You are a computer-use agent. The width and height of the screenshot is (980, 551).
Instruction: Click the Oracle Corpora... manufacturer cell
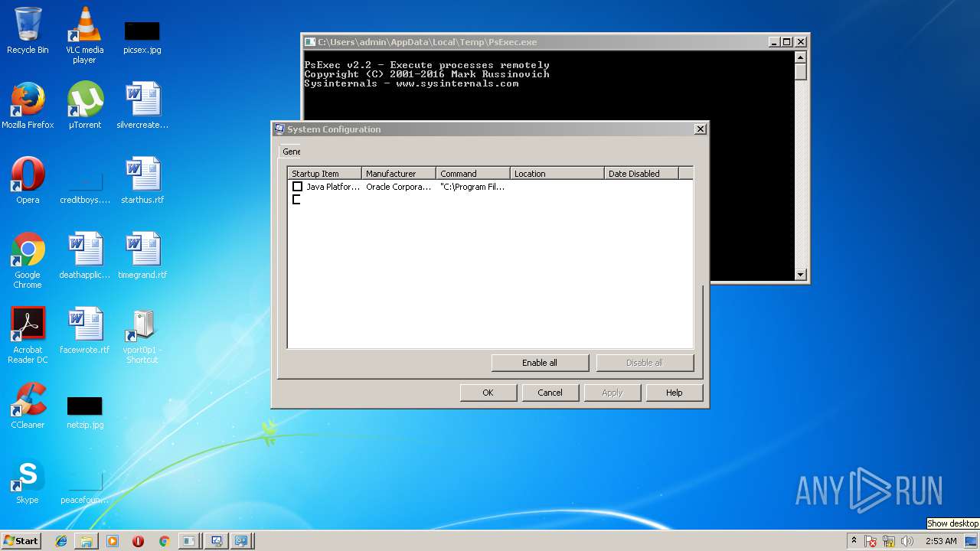click(399, 187)
